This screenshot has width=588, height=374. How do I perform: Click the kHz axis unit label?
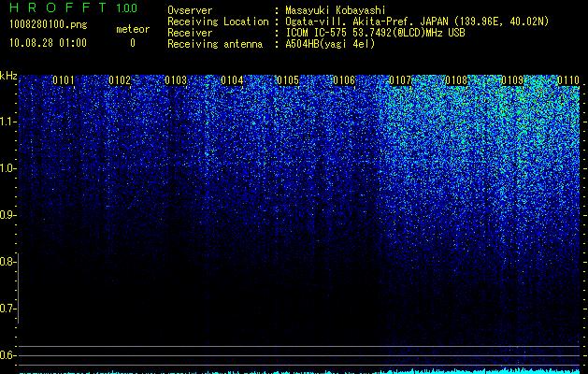point(8,76)
